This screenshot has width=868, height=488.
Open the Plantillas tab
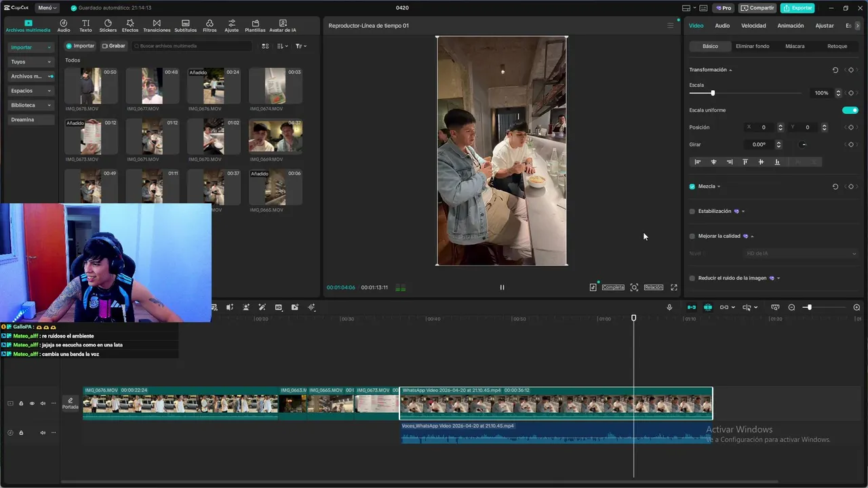[x=255, y=26]
